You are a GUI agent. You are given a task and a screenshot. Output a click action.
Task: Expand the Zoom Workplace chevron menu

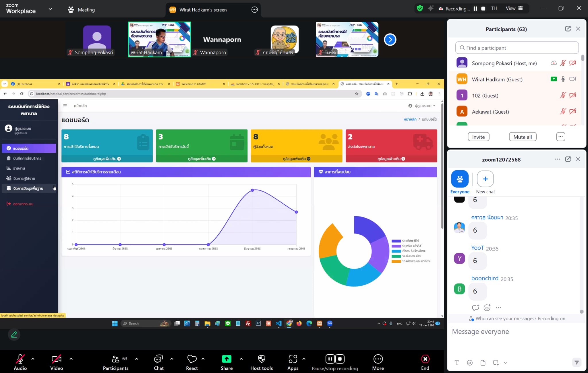[x=50, y=9]
